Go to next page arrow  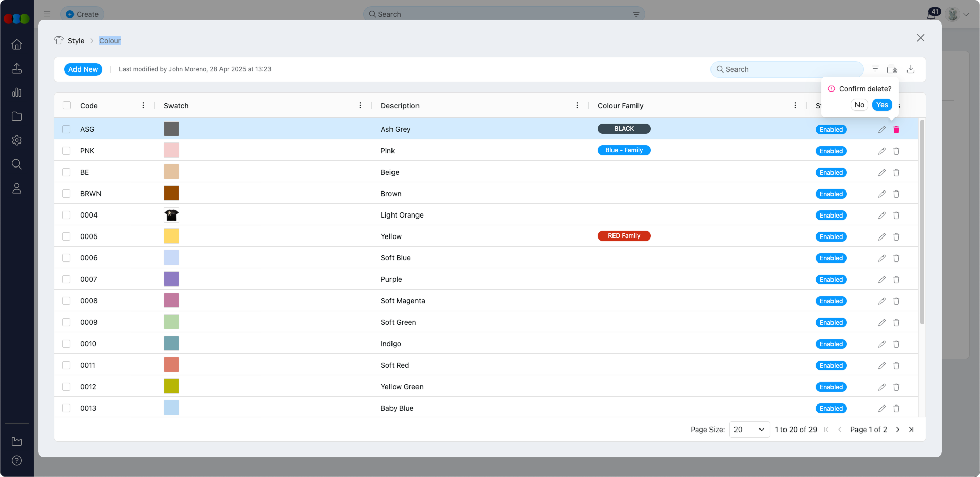[898, 430]
